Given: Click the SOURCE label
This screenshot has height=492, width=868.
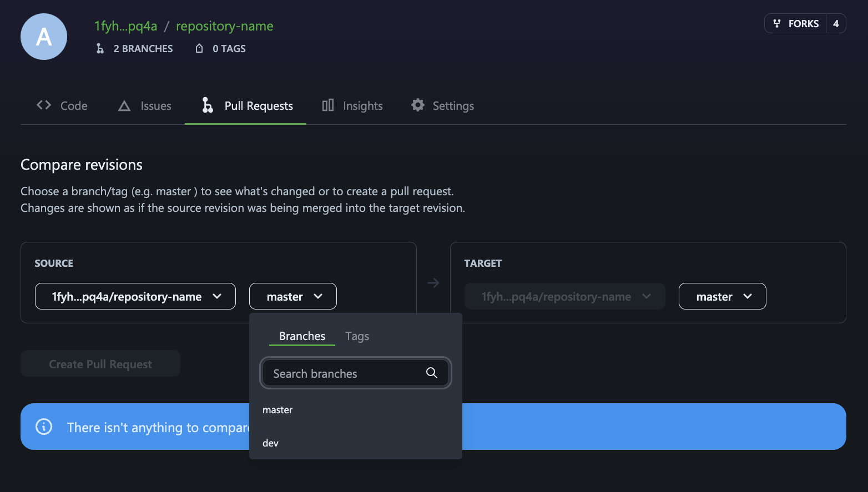Looking at the screenshot, I should 54,263.
